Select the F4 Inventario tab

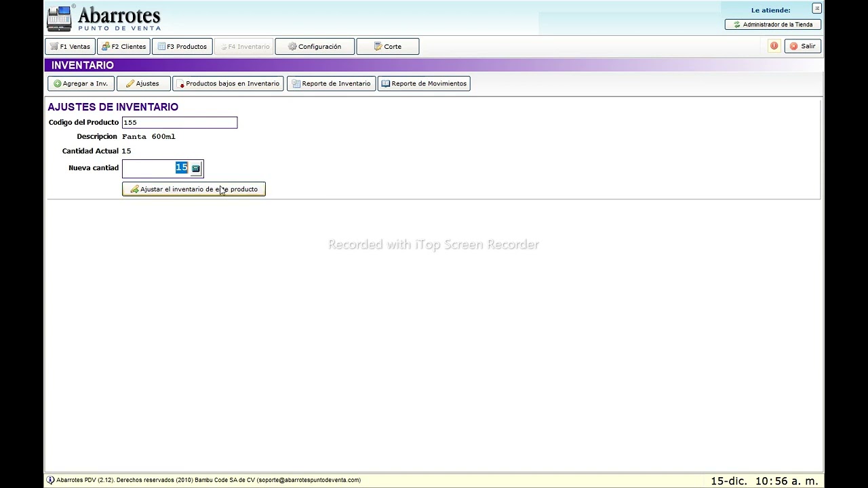(x=244, y=47)
